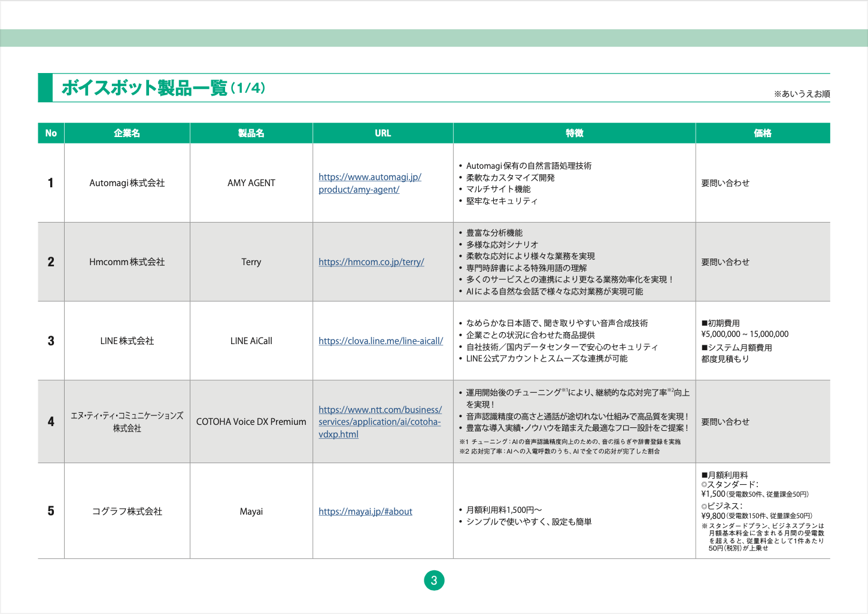
Task: Open the clova.line.me line-aicall link
Action: pos(381,341)
